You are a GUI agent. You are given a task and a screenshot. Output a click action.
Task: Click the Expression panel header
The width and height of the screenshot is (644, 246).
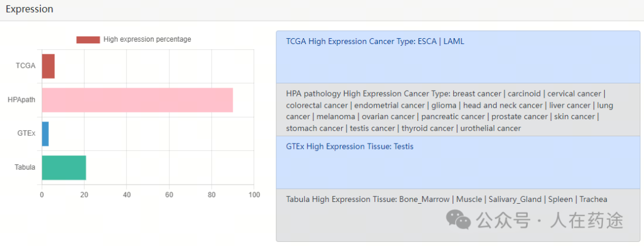(322, 10)
